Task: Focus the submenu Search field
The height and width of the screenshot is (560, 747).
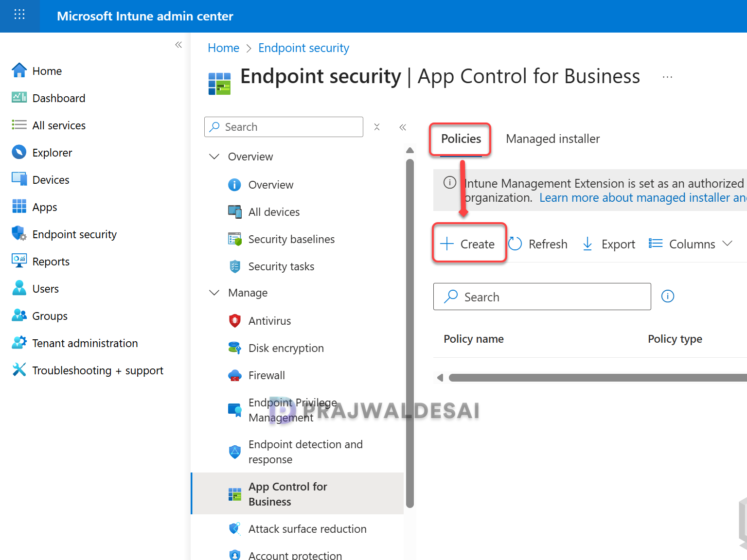Action: [284, 127]
